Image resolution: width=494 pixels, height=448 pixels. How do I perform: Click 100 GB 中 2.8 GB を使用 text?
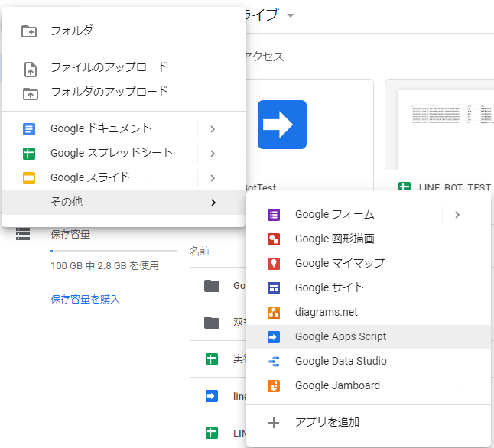[x=105, y=266]
